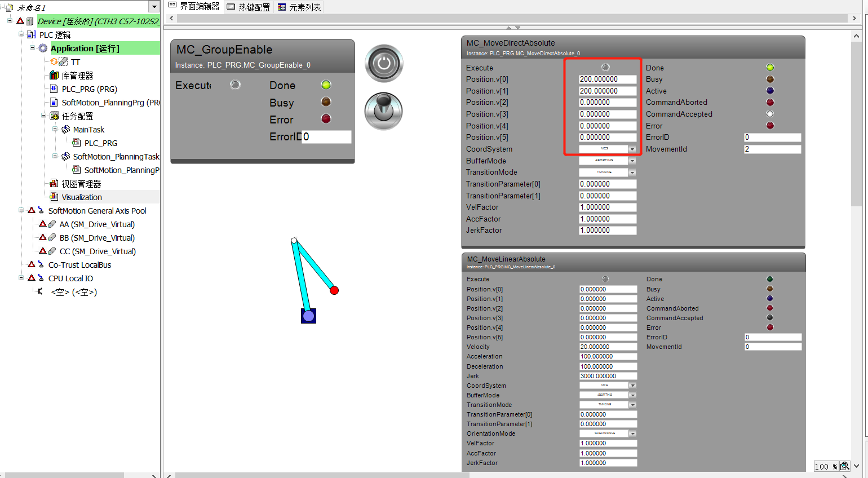Switch to the 热键配置 tab

pyautogui.click(x=248, y=7)
